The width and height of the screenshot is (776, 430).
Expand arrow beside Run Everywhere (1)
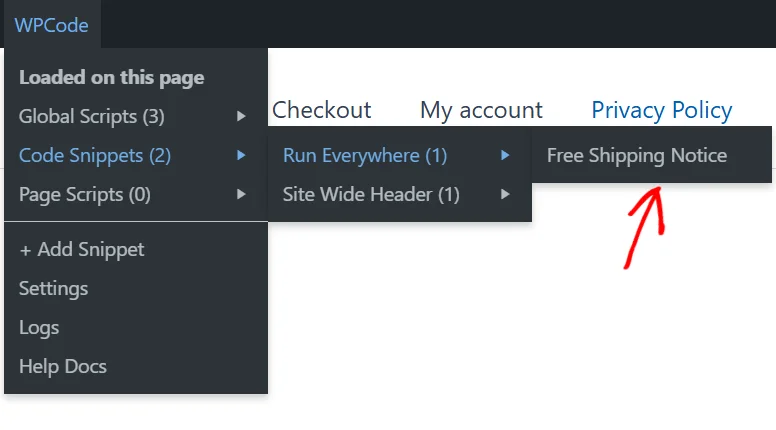[505, 155]
